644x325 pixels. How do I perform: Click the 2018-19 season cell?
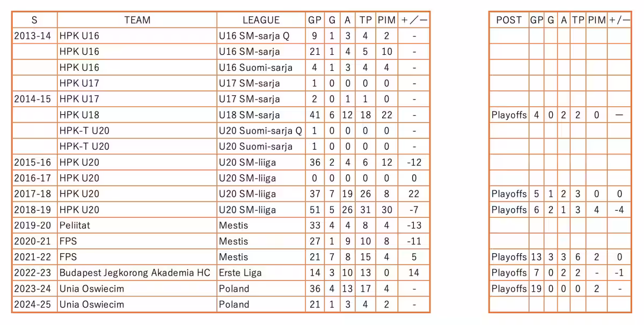tap(34, 210)
